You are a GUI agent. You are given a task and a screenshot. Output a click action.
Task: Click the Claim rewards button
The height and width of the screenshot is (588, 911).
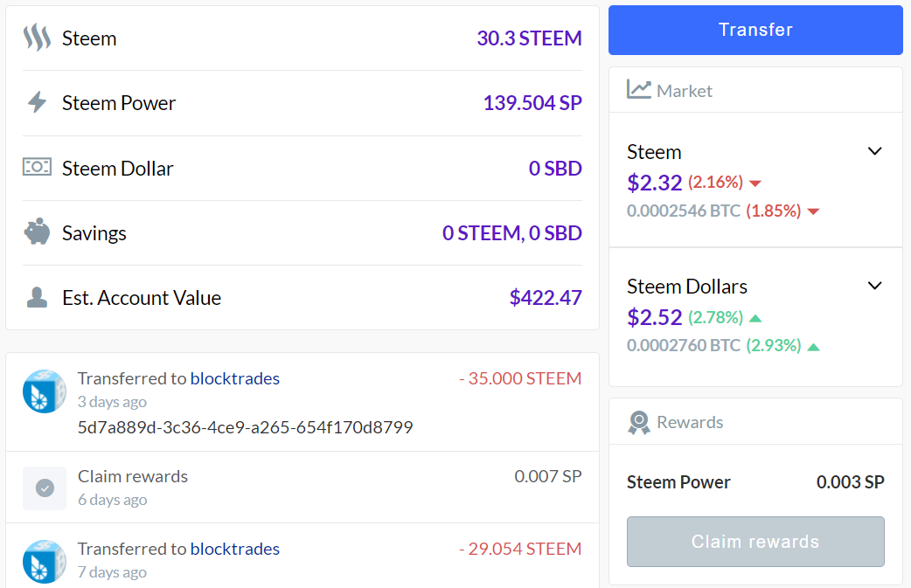(x=755, y=542)
